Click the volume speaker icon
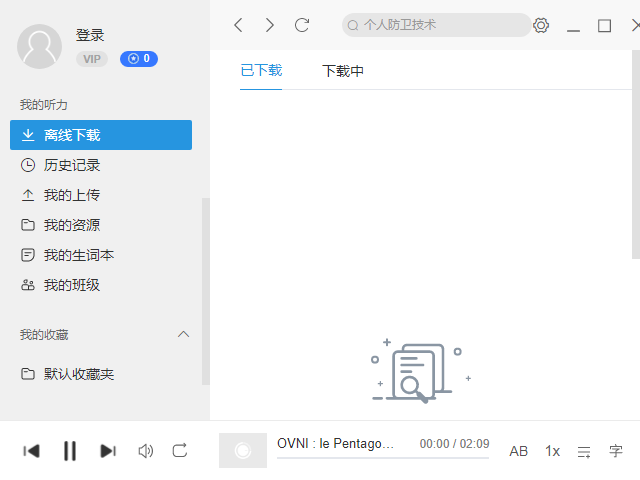This screenshot has width=640, height=480. [x=146, y=451]
